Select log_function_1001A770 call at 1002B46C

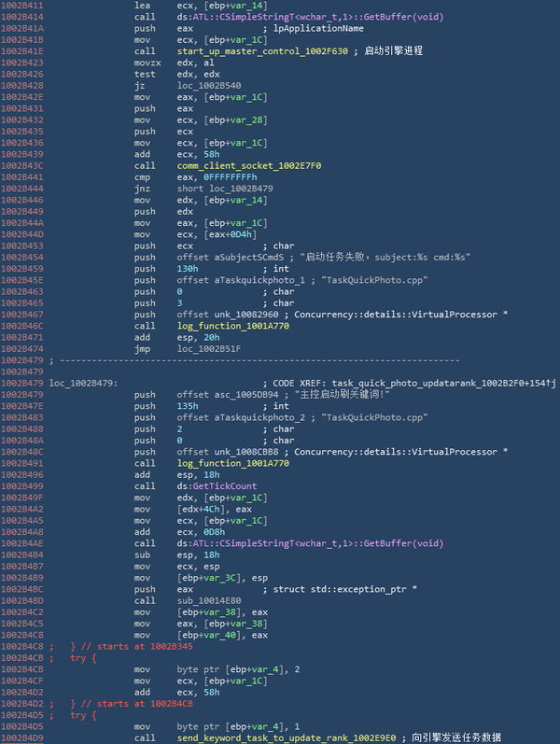pyautogui.click(x=233, y=326)
